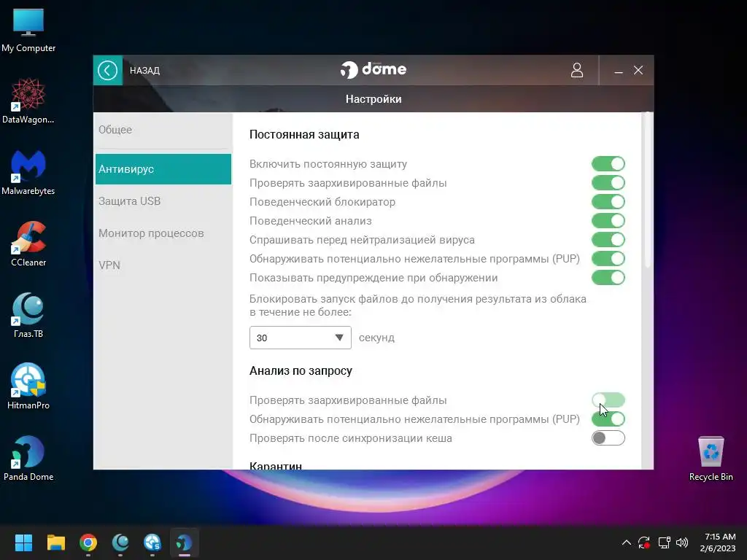Toggle permanent protection Проверять заархивированные файлы
747x560 pixels.
pos(608,183)
